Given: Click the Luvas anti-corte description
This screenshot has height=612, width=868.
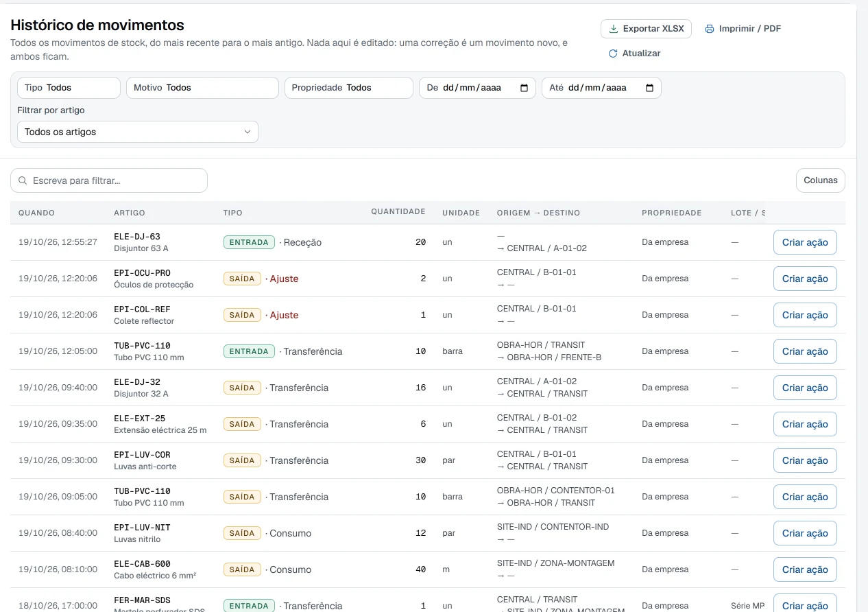Looking at the screenshot, I should (145, 467).
